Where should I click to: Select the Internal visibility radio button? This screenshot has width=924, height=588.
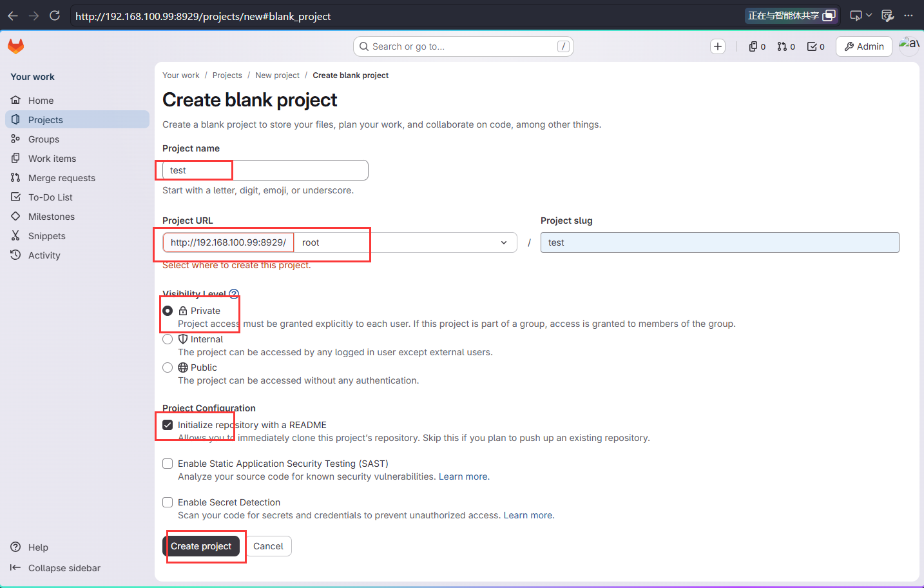[x=168, y=339]
